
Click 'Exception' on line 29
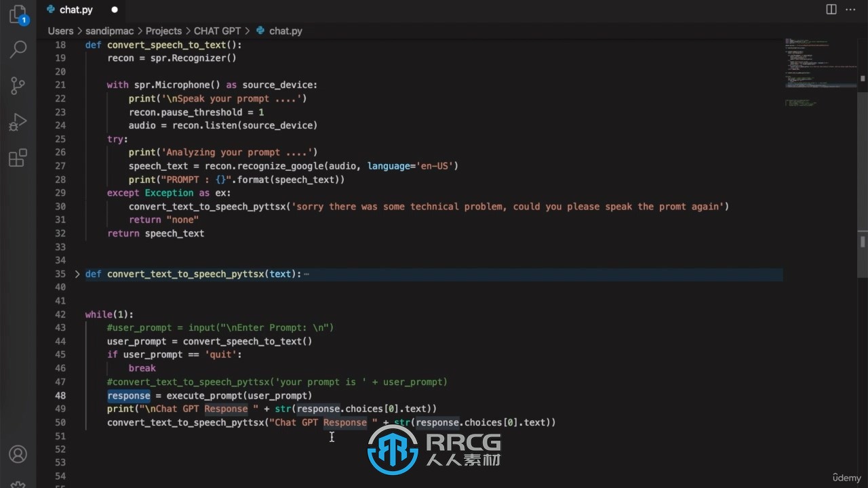(x=169, y=193)
